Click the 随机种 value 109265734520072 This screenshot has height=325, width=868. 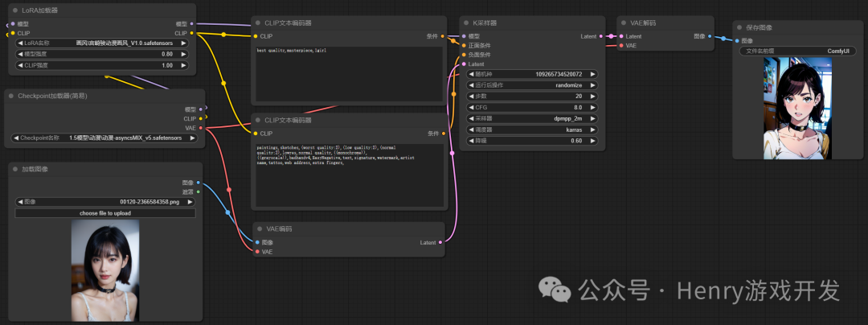click(559, 74)
